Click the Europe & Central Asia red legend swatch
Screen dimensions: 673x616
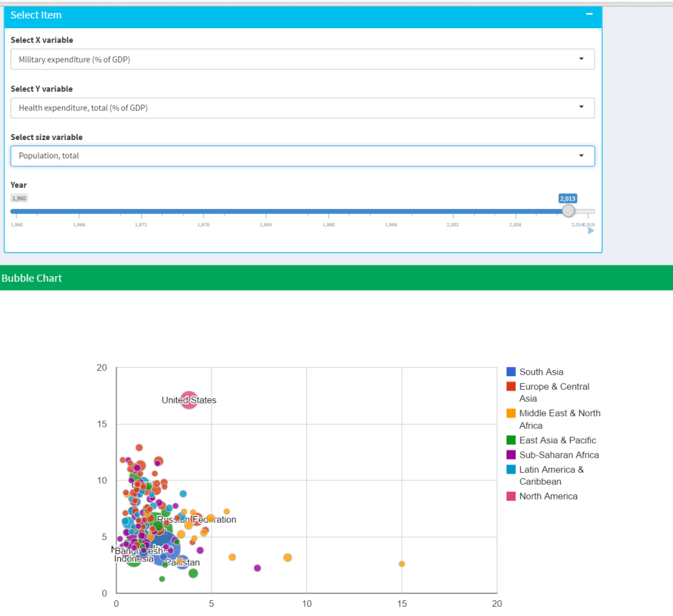509,387
